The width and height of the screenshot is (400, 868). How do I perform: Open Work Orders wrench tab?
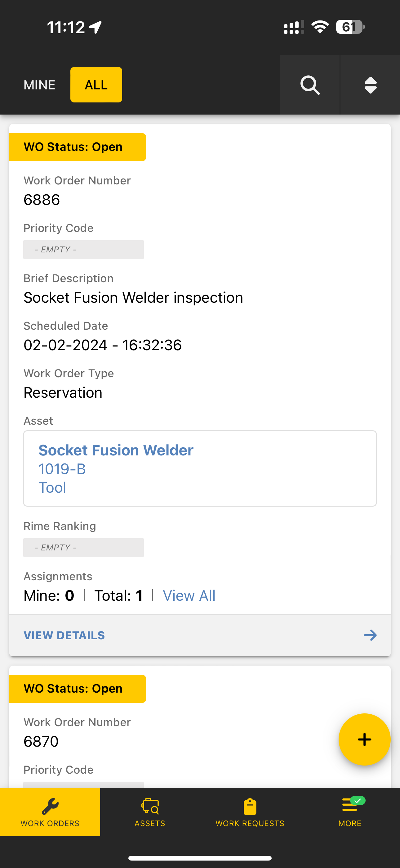[x=50, y=812]
